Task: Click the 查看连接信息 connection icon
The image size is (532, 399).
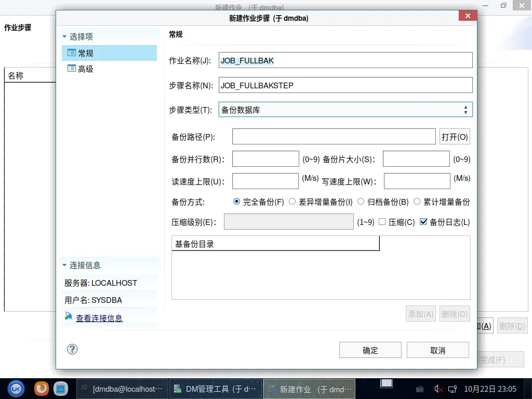Action: click(x=69, y=316)
